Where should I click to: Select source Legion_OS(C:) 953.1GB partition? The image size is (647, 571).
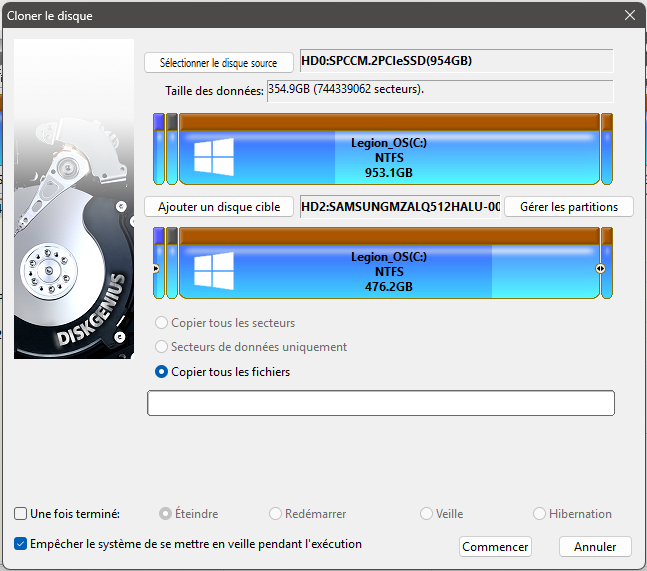389,149
